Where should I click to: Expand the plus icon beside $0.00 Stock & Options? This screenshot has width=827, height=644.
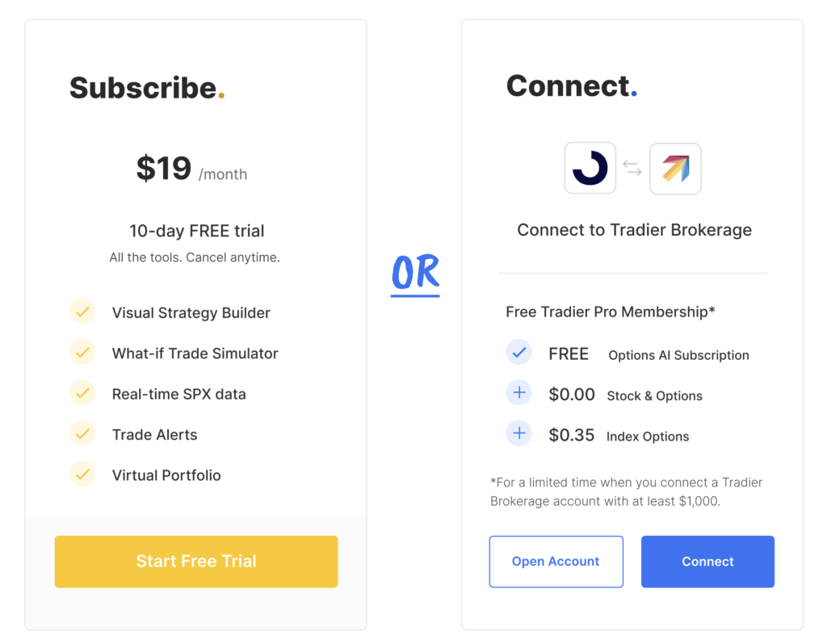(x=519, y=394)
